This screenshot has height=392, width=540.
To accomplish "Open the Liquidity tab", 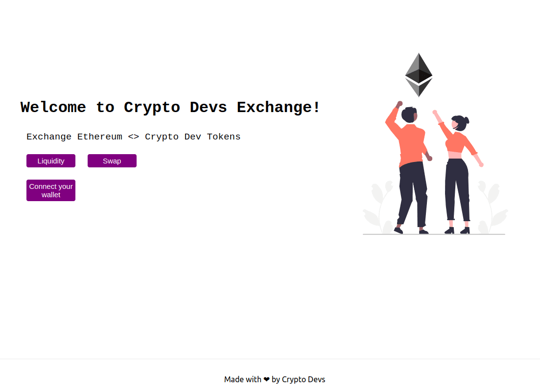I will pos(51,161).
